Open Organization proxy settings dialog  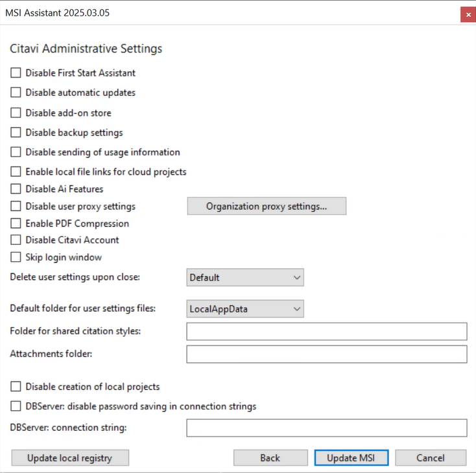tap(267, 206)
